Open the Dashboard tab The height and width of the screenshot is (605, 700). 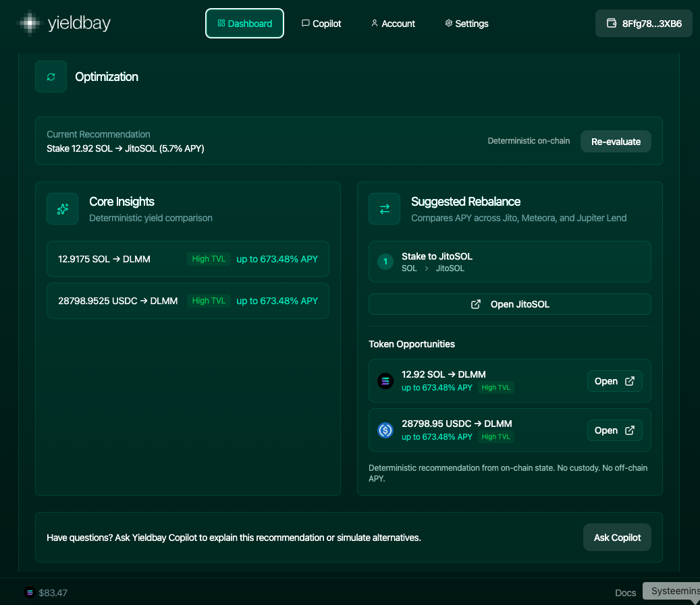tap(244, 24)
